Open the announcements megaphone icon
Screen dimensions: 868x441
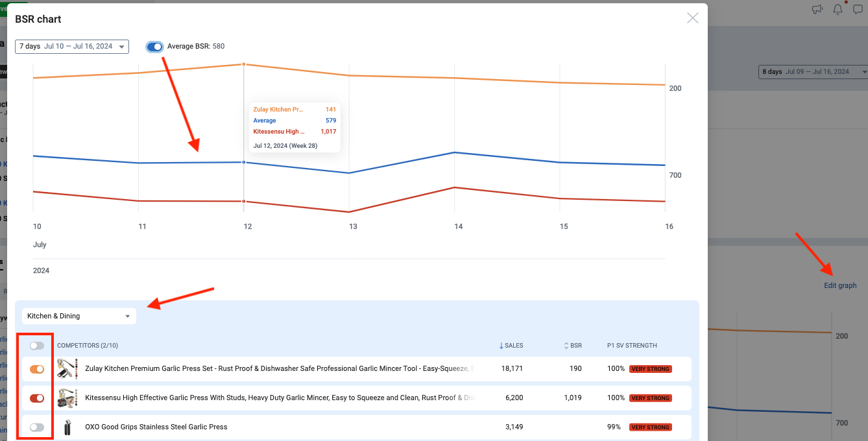tap(817, 9)
